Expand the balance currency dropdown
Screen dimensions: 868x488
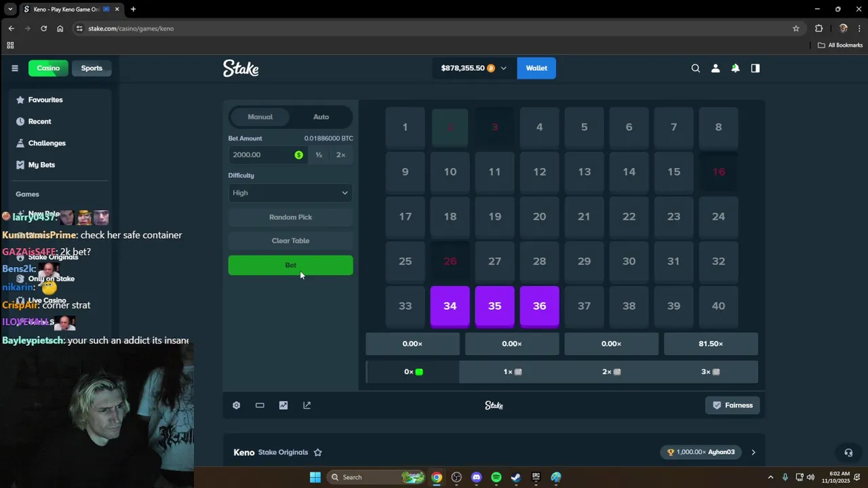[x=503, y=68]
